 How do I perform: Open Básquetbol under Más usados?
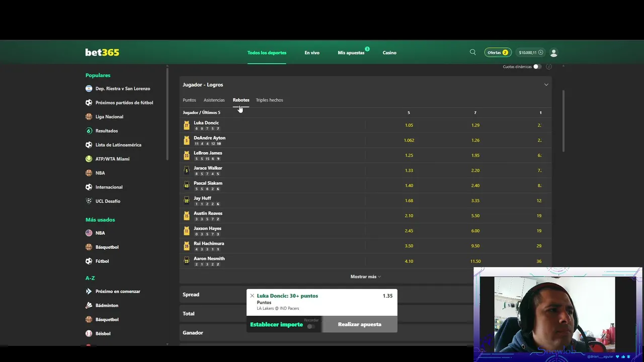click(x=107, y=247)
